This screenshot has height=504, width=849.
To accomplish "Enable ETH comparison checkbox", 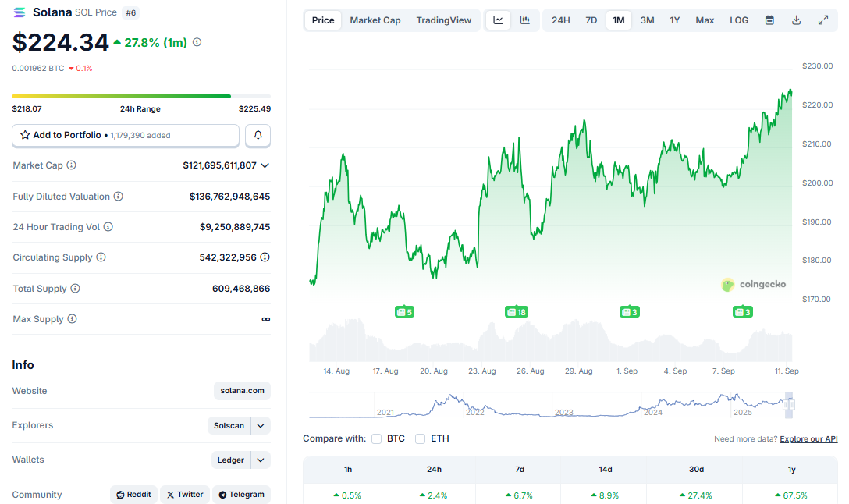I will (x=420, y=438).
